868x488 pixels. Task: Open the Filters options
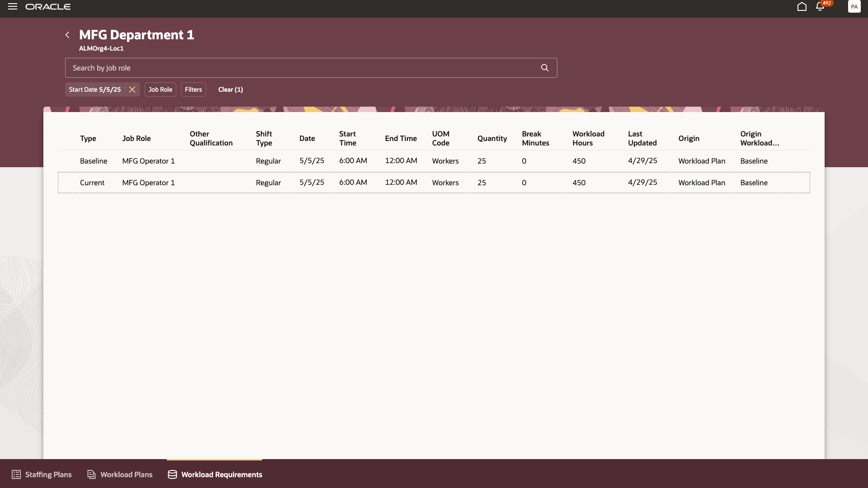click(193, 89)
